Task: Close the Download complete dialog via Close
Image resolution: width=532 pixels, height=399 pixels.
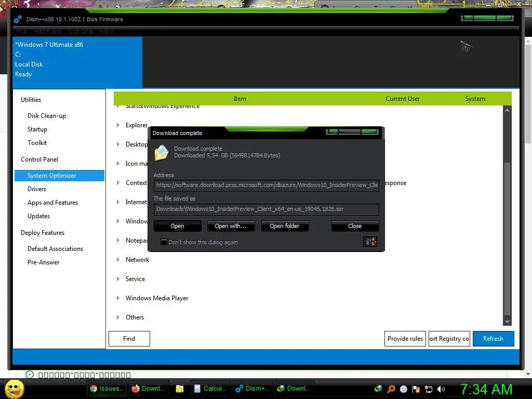Action: click(355, 226)
